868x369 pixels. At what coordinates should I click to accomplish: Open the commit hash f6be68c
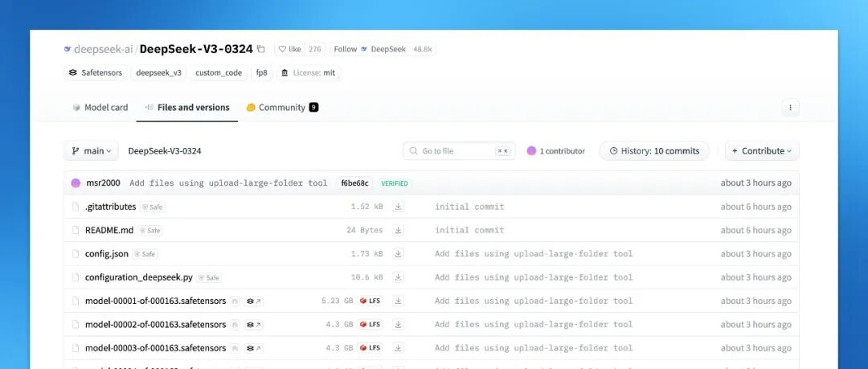coord(355,183)
